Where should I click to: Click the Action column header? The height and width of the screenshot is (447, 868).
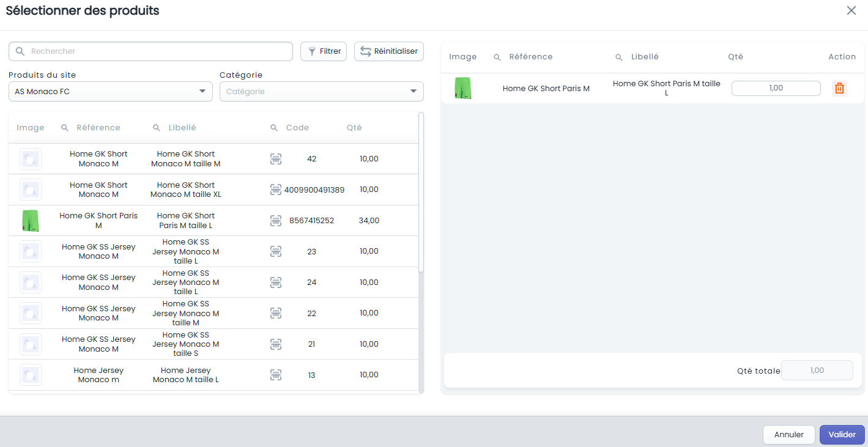842,57
